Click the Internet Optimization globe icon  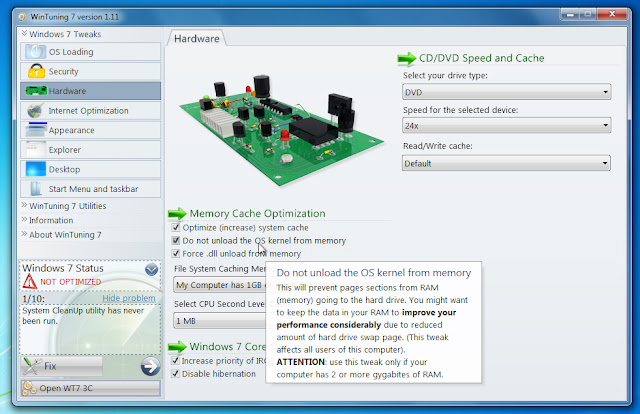click(x=36, y=110)
